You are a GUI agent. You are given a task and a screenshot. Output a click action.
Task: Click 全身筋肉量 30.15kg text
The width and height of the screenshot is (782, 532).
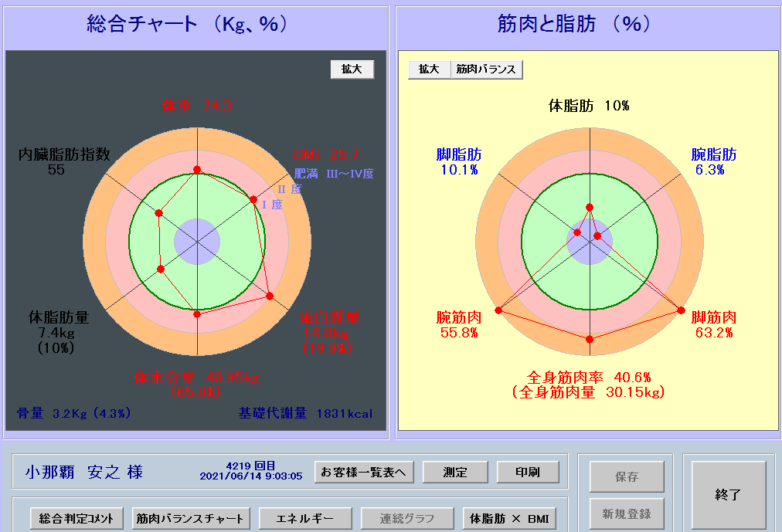click(x=589, y=392)
